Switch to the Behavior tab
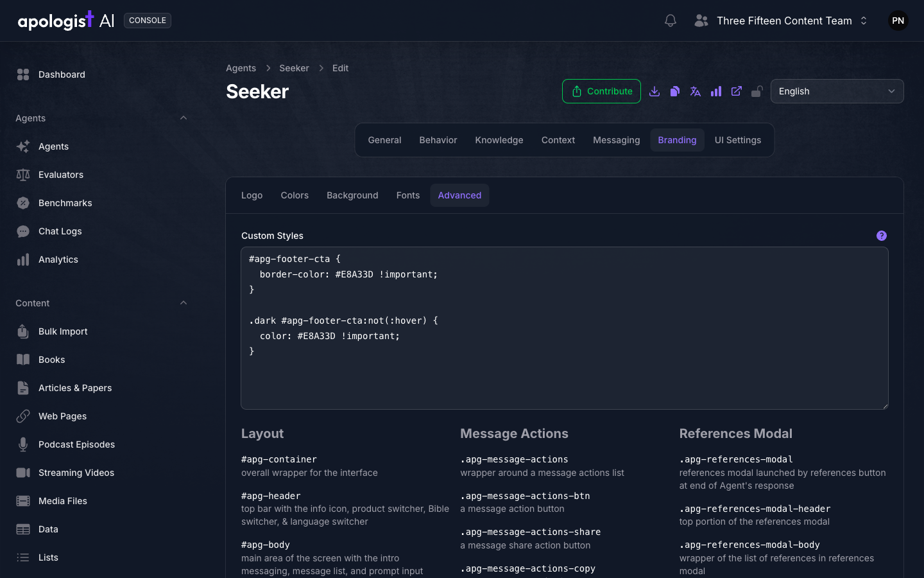 click(438, 140)
